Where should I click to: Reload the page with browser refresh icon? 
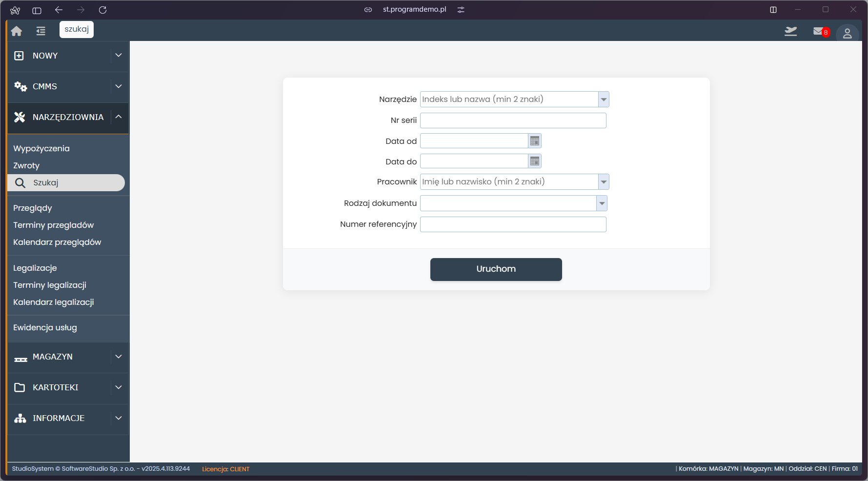pyautogui.click(x=102, y=10)
